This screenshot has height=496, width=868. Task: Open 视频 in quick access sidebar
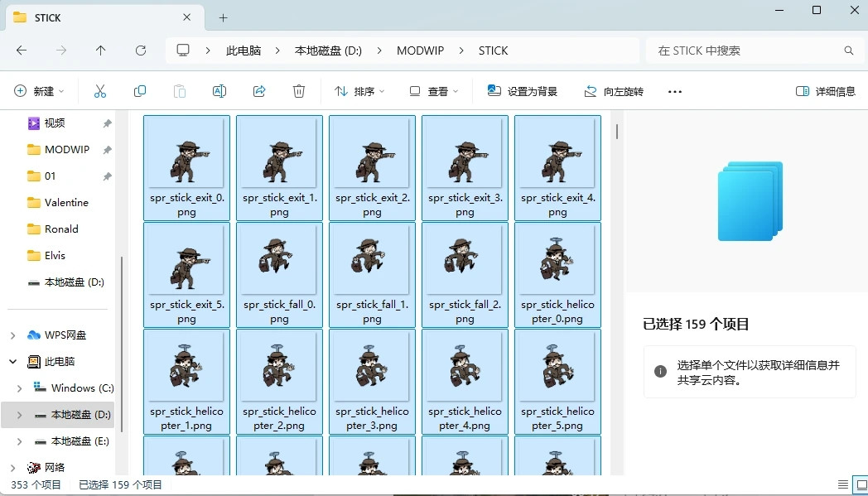pyautogui.click(x=55, y=123)
